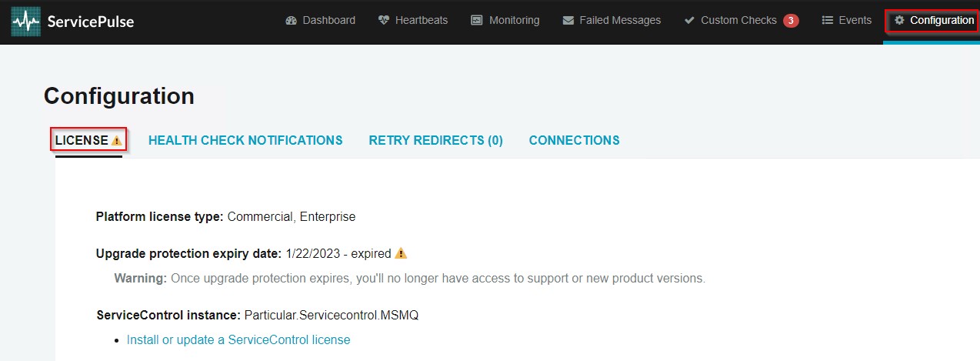Click the Failed Messages envelope icon
Viewport: 980px width, 361px height.
click(568, 21)
